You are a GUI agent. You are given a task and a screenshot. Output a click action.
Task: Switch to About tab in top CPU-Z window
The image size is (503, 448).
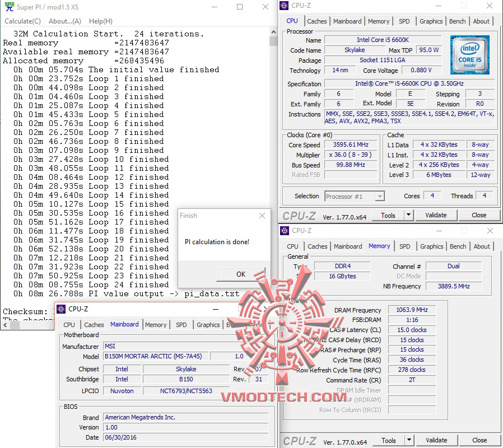click(x=481, y=21)
